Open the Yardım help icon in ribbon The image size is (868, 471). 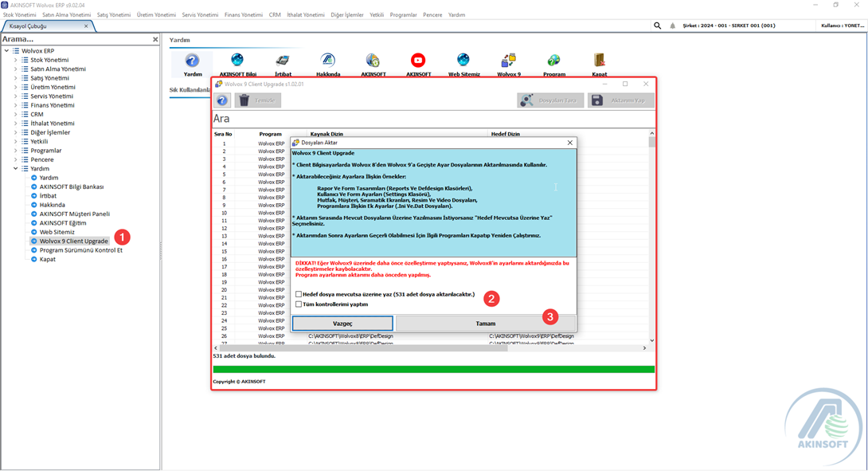192,65
